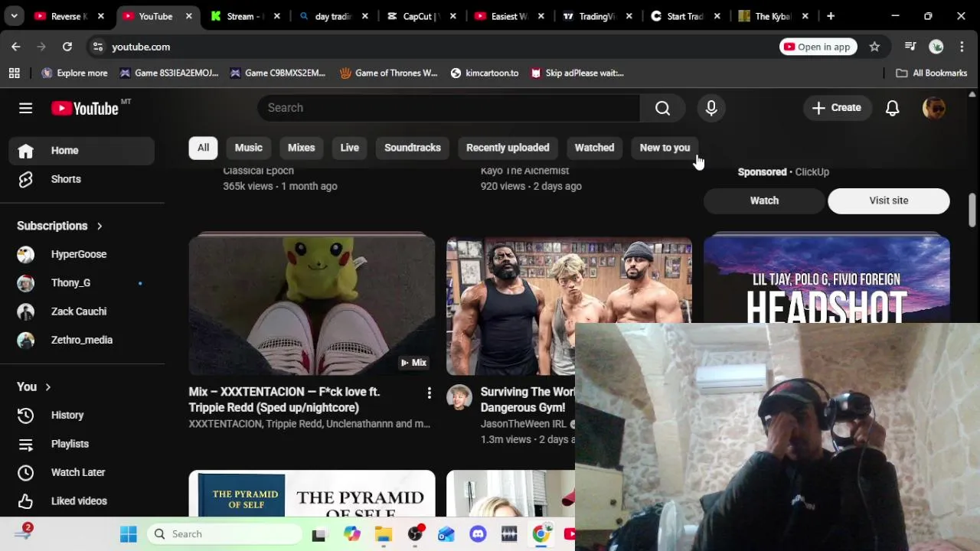Open the account avatar menu
980x551 pixels.
[x=934, y=108]
